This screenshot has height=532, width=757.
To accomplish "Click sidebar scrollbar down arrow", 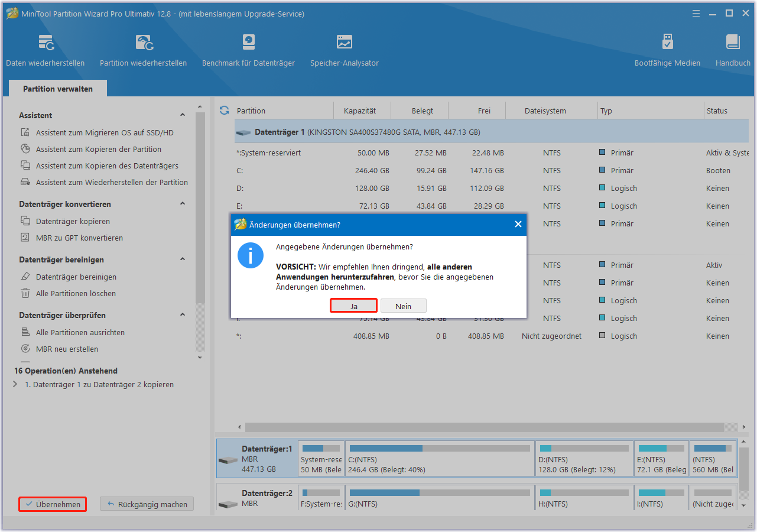I will (x=200, y=358).
